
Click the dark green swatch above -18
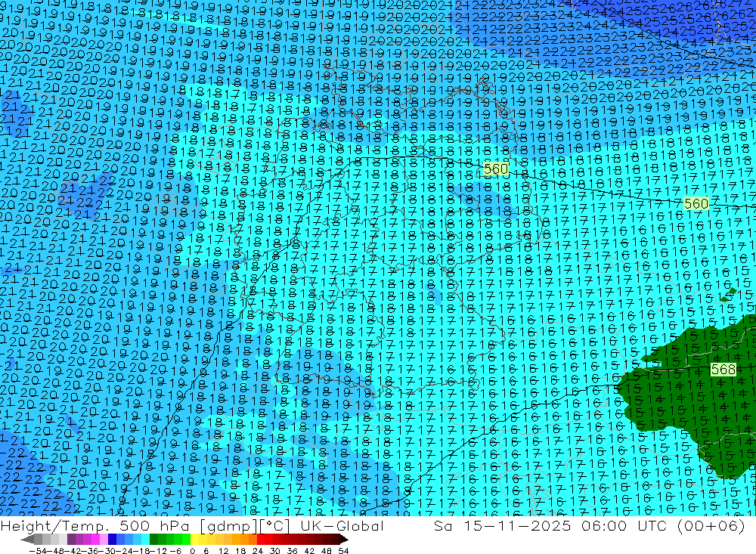tap(153, 540)
